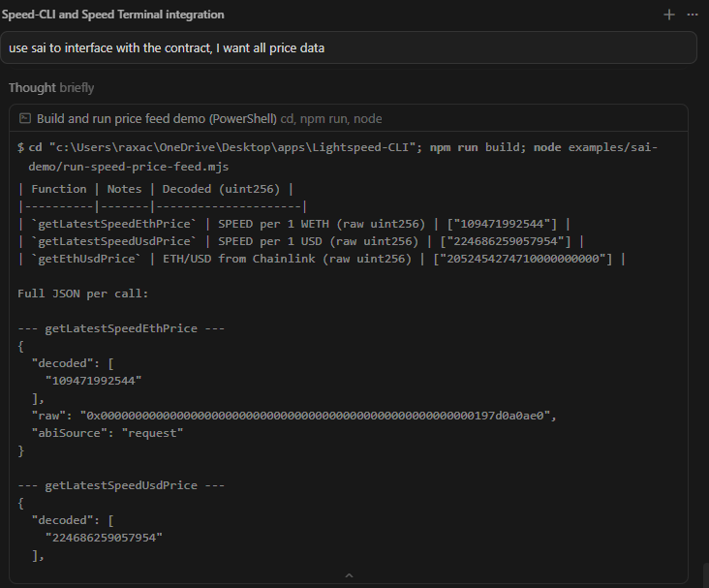This screenshot has height=588, width=709.
Task: Click the "cd, npm run, node" command summary
Action: pyautogui.click(x=331, y=118)
